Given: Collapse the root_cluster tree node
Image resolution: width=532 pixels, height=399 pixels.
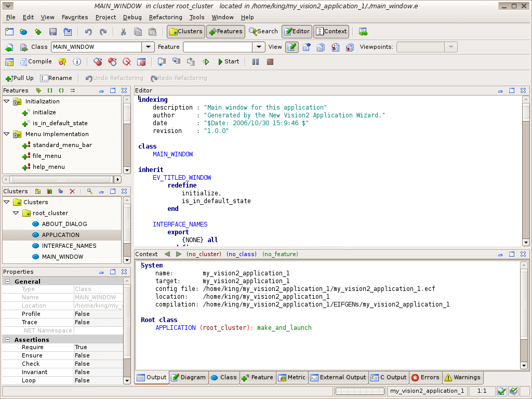Looking at the screenshot, I should click(x=16, y=213).
